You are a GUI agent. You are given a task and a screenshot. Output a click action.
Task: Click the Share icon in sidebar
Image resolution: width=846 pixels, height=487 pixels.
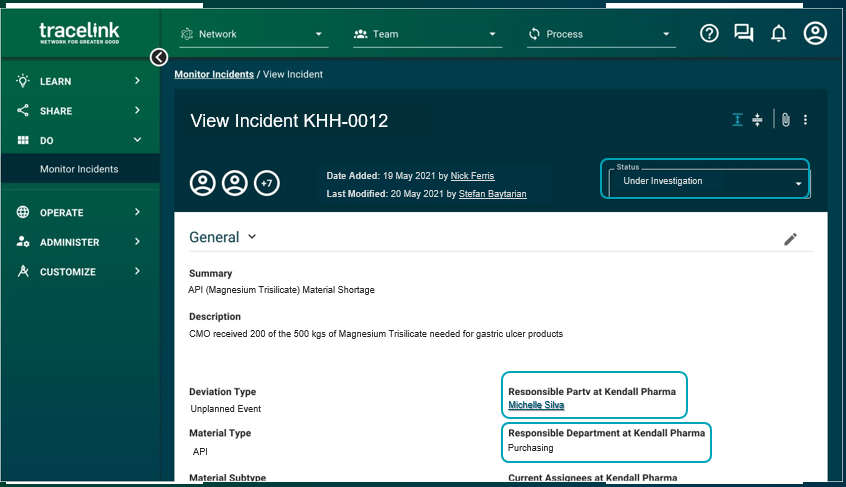pyautogui.click(x=23, y=111)
